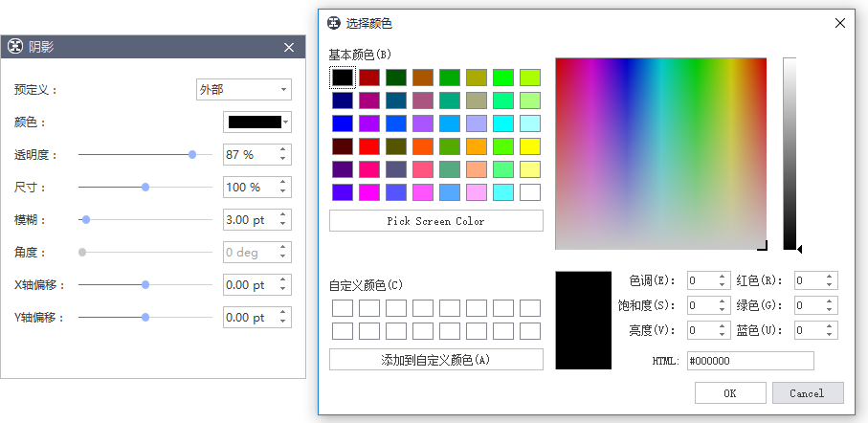Select the magenta swatch in the bottom row
The height and width of the screenshot is (423, 868).
(369, 192)
